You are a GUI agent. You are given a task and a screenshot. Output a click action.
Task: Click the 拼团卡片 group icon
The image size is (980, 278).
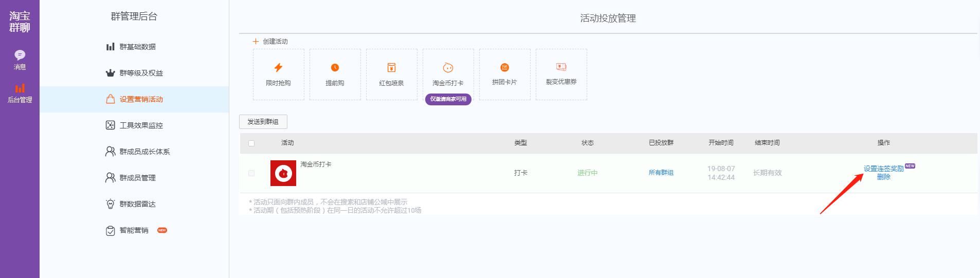click(x=504, y=67)
